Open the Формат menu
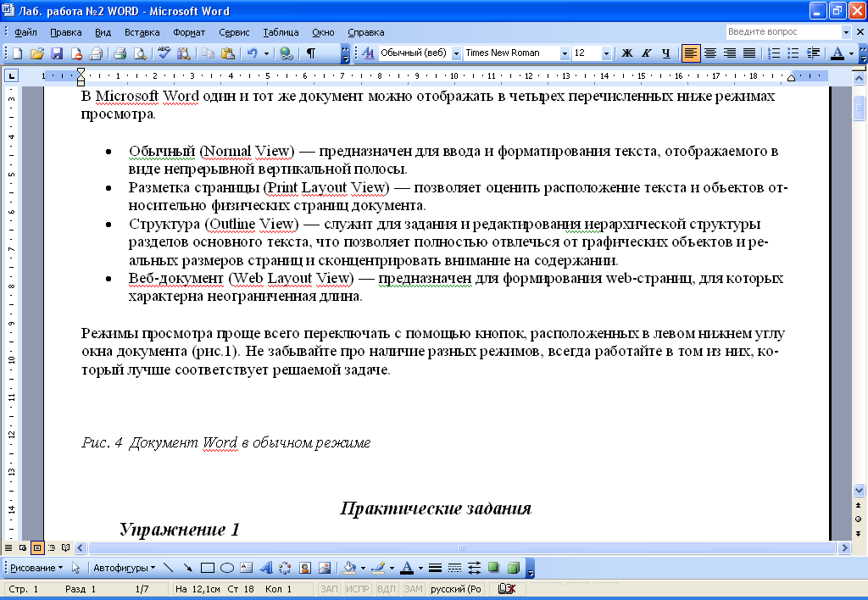 point(189,32)
